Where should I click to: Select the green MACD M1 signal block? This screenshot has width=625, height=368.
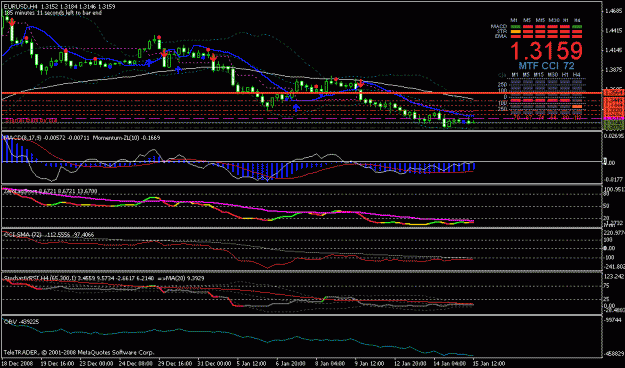[515, 27]
